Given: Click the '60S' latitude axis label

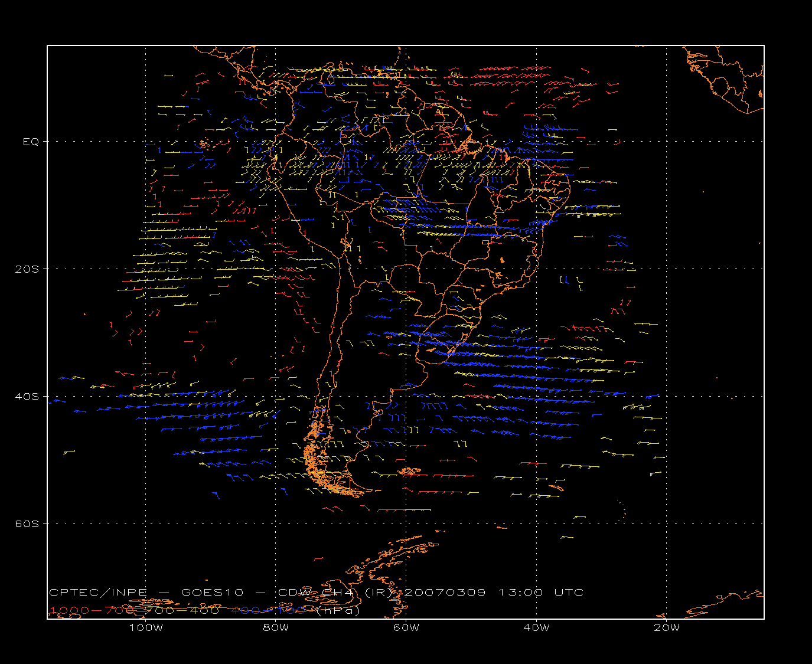Looking at the screenshot, I should 27,524.
